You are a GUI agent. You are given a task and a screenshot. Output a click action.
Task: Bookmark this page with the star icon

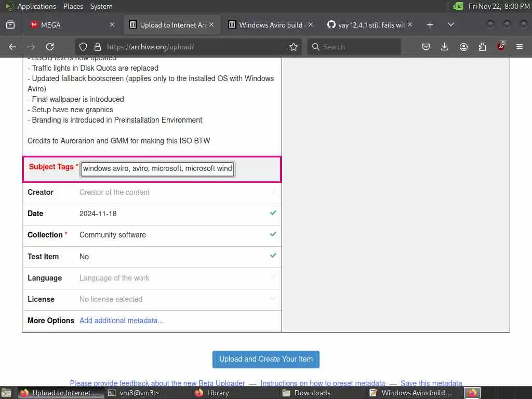pos(294,47)
